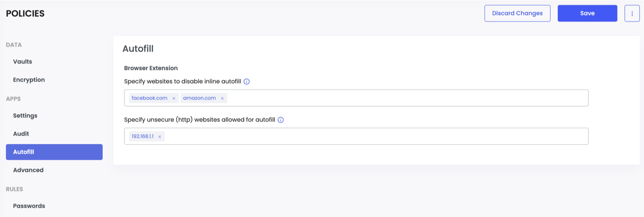The height and width of the screenshot is (217, 644).
Task: Discard Changes to policies
Action: coord(517,13)
